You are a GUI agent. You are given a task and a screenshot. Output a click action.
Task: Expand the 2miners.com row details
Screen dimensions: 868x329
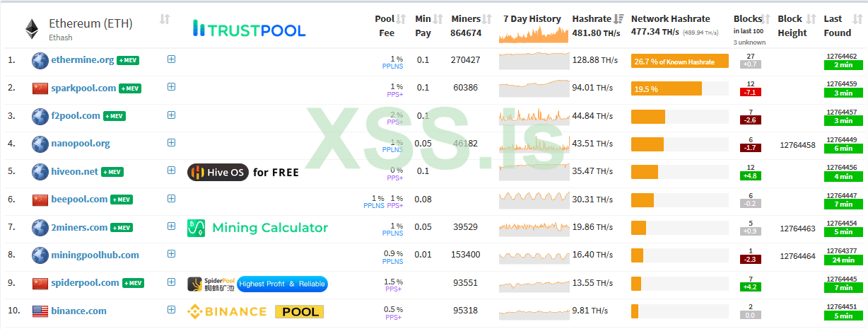click(x=171, y=226)
